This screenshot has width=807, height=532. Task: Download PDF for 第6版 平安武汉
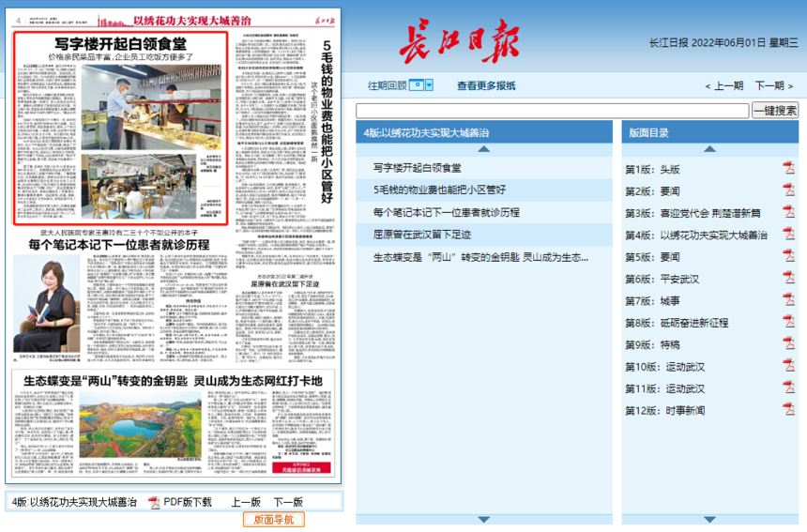click(x=788, y=278)
